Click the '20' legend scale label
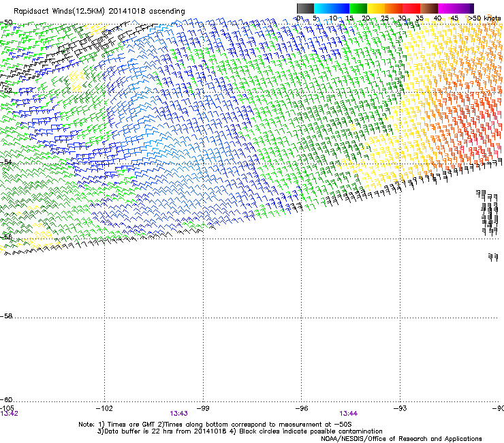 click(366, 18)
